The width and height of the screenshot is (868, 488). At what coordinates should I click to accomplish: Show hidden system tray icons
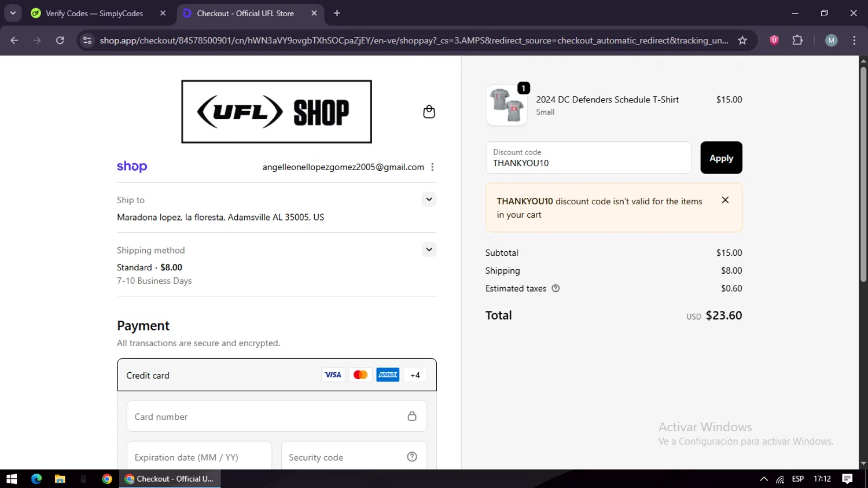[x=764, y=479]
